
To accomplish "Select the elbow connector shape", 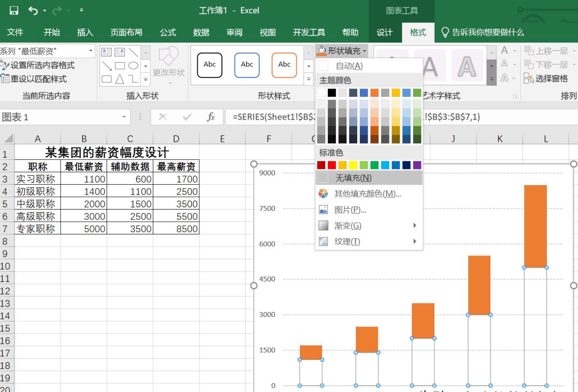I will click(x=133, y=79).
